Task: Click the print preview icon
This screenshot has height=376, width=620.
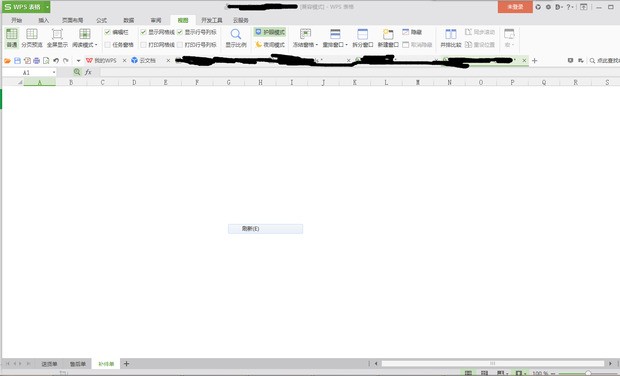Action: point(46,60)
